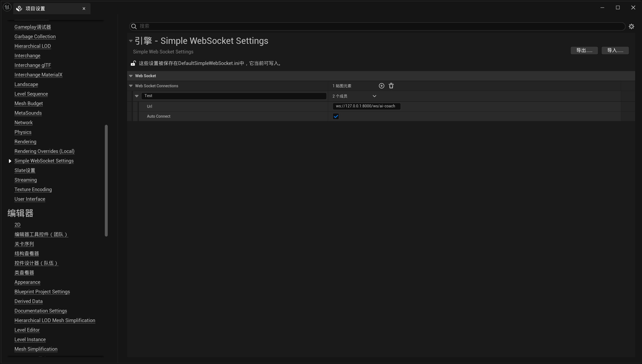This screenshot has height=364, width=642.
Task: Collapse the Web Socket category
Action: pos(131,76)
